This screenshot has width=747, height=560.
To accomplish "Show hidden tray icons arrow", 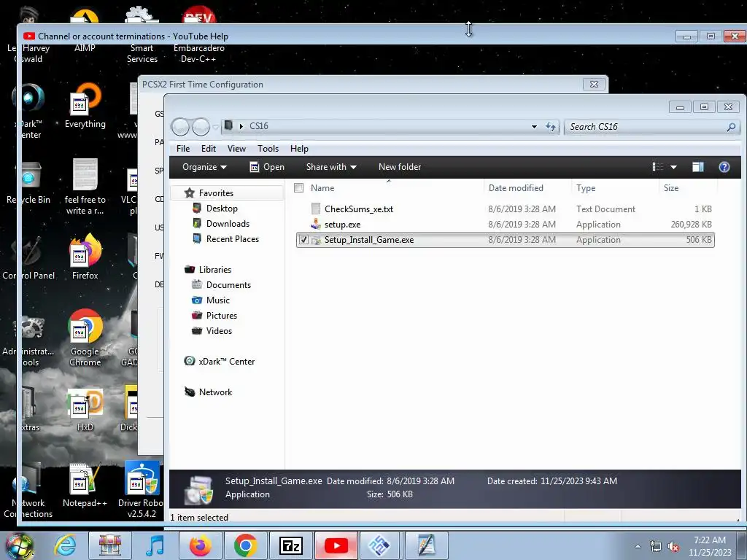I will click(x=638, y=547).
